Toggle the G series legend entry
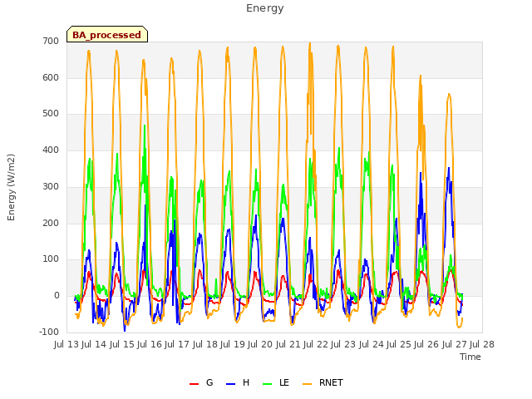Image resolution: width=532 pixels, height=399 pixels. [201, 382]
